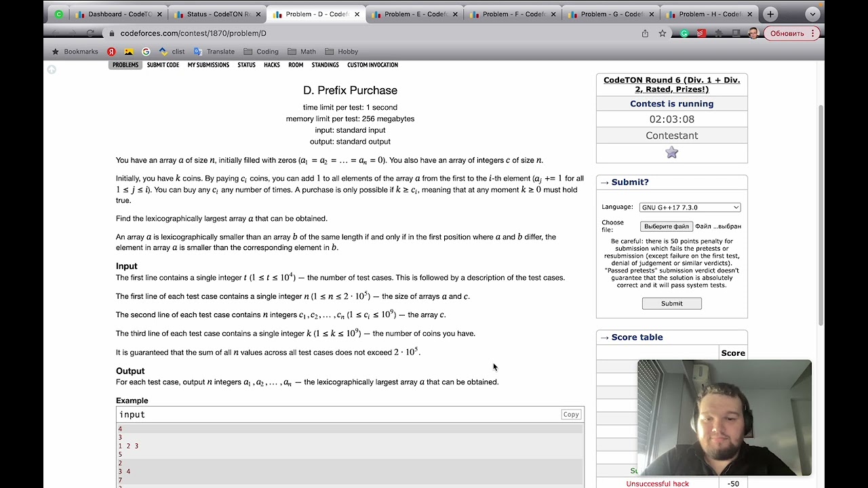Expand the Coding bookmarks folder
Image resolution: width=868 pixels, height=488 pixels.
coord(261,52)
